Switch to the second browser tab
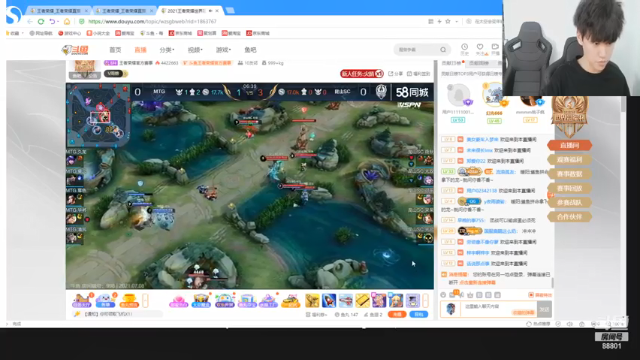640x360 pixels. [x=123, y=11]
